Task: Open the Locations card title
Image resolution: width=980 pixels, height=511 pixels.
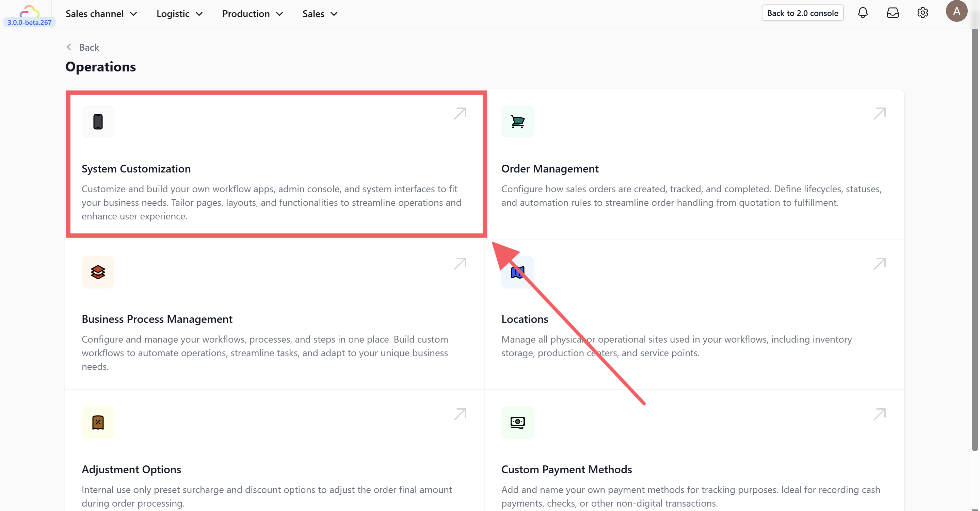Action: [525, 319]
